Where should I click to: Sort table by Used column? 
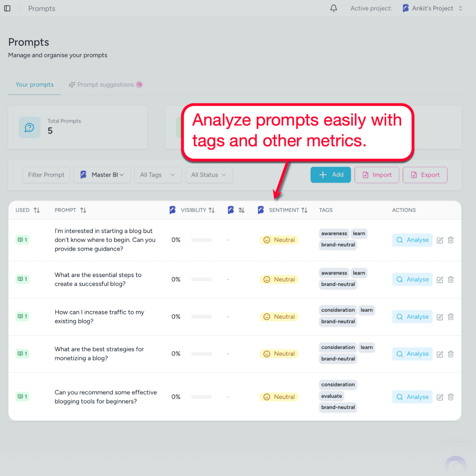pos(36,210)
